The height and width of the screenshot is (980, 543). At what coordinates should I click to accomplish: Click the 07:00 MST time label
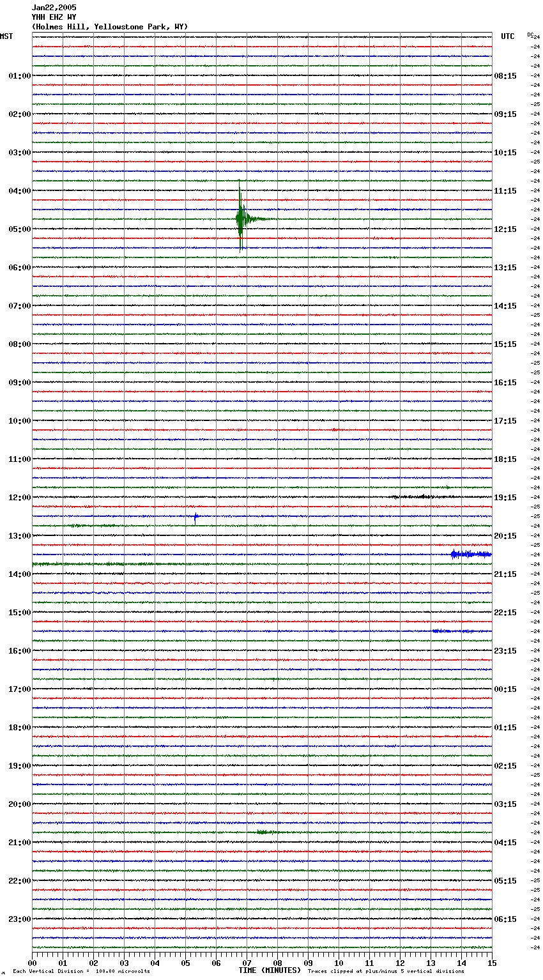click(x=20, y=306)
